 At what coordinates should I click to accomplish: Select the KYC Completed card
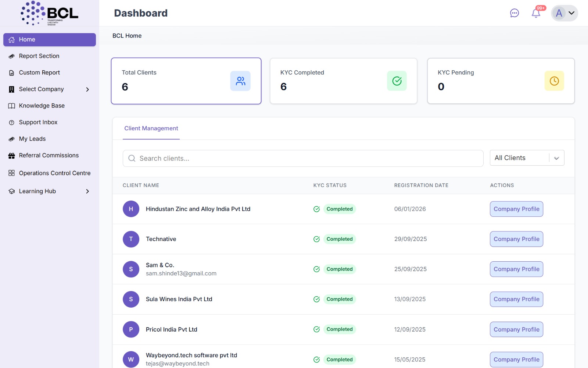[344, 81]
